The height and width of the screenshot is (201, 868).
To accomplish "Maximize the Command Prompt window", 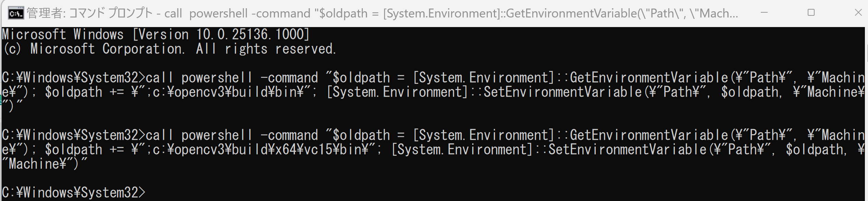I will 811,13.
